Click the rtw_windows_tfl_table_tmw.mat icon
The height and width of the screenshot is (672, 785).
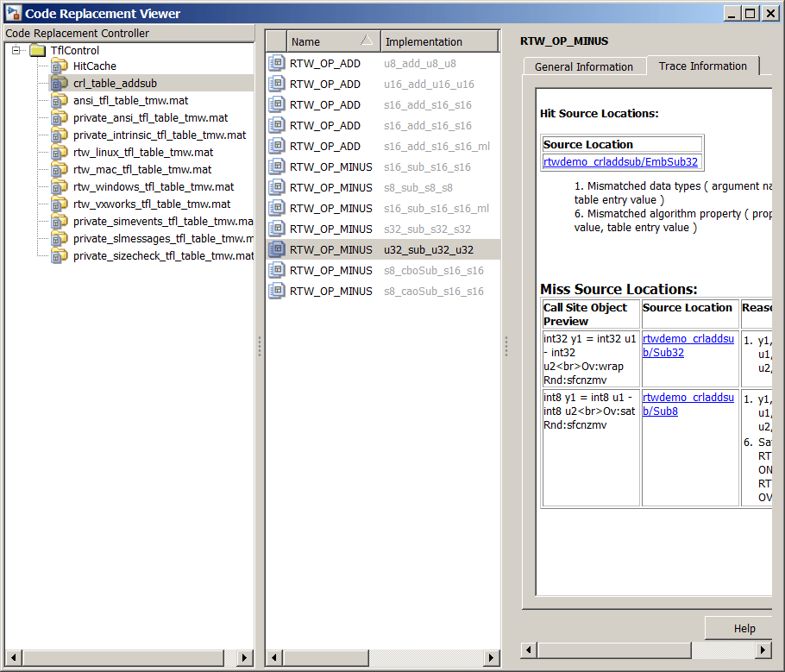pyautogui.click(x=59, y=187)
